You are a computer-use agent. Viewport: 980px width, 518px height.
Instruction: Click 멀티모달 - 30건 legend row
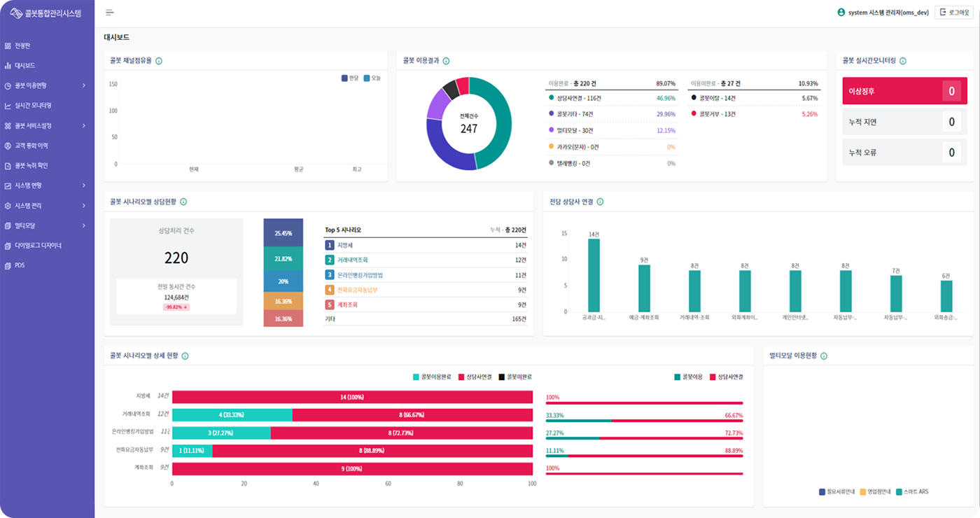[612, 130]
